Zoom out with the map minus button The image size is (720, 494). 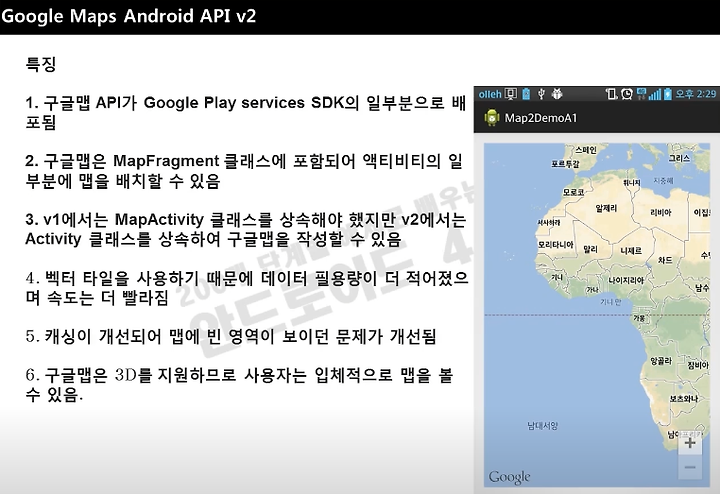[690, 467]
